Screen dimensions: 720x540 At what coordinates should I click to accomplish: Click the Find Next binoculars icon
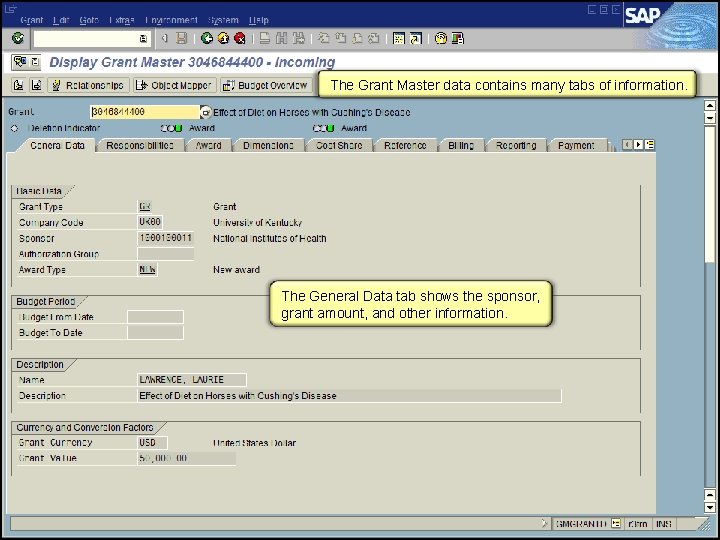click(298, 38)
